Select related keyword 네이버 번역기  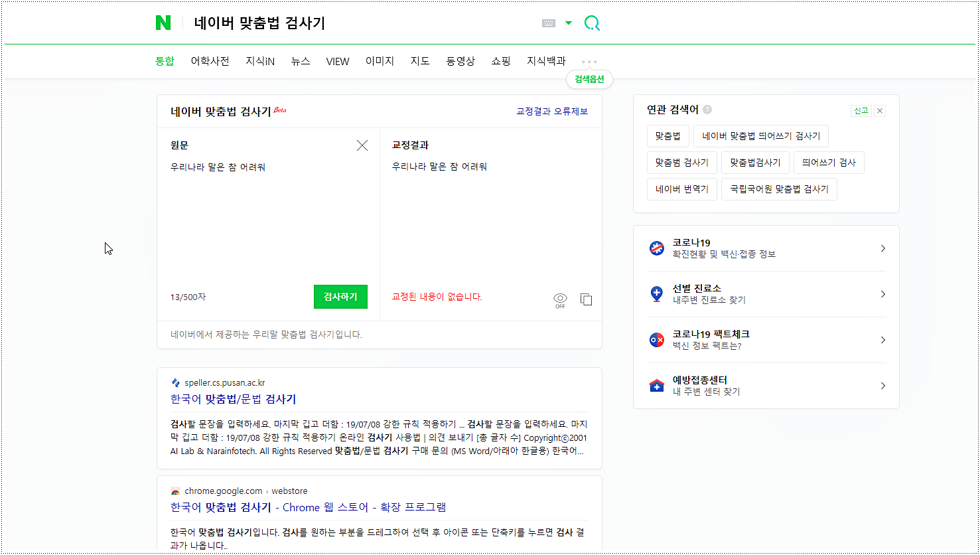[x=682, y=189]
